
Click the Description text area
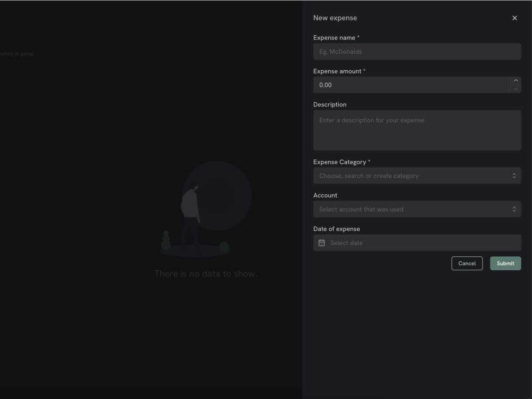[x=417, y=130]
